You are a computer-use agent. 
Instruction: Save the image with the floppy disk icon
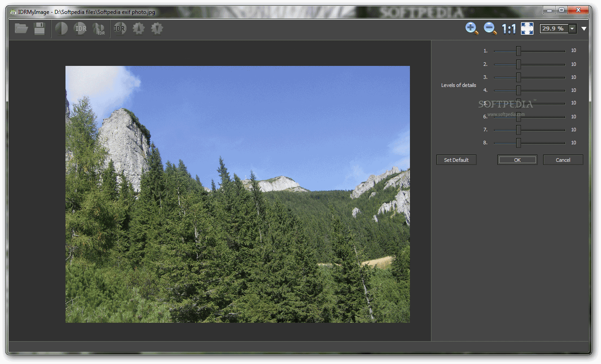(x=39, y=29)
